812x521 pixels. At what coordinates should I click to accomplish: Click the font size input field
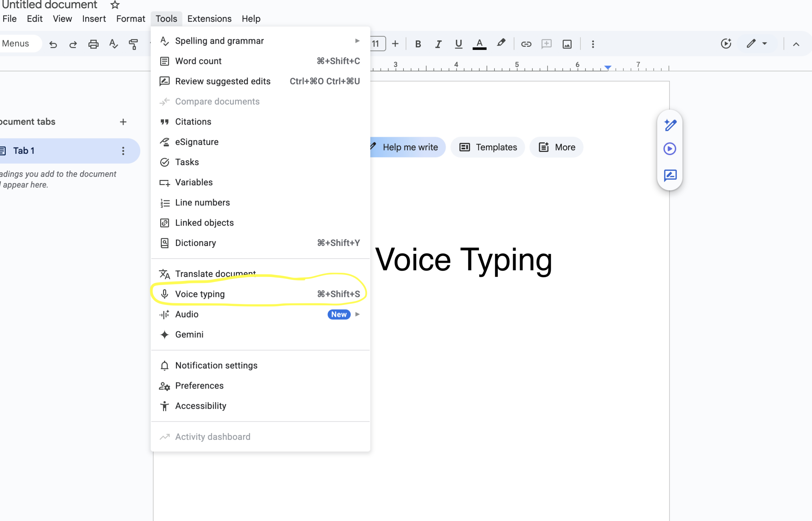377,44
